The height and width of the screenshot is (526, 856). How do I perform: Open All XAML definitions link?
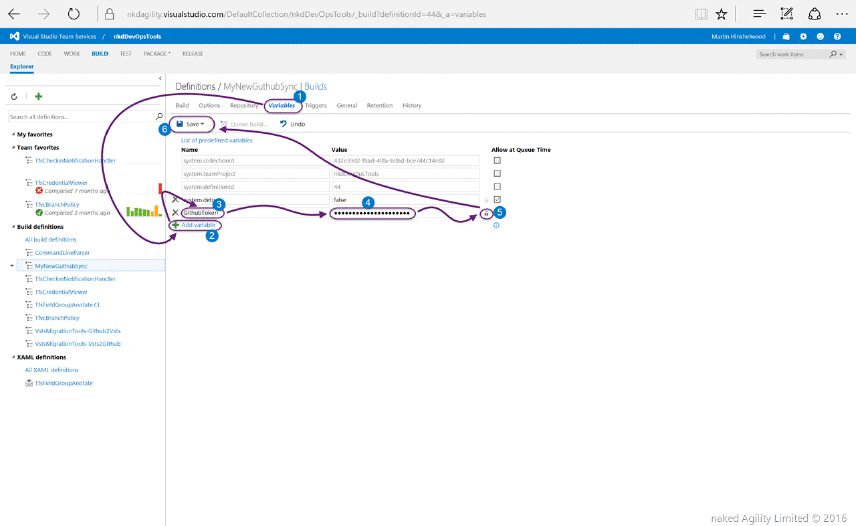(x=51, y=370)
